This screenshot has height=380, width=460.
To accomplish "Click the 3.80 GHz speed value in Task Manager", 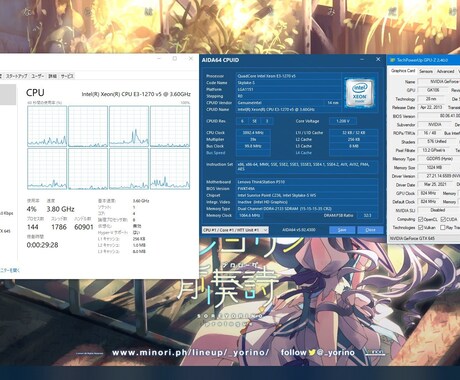I will tap(60, 209).
